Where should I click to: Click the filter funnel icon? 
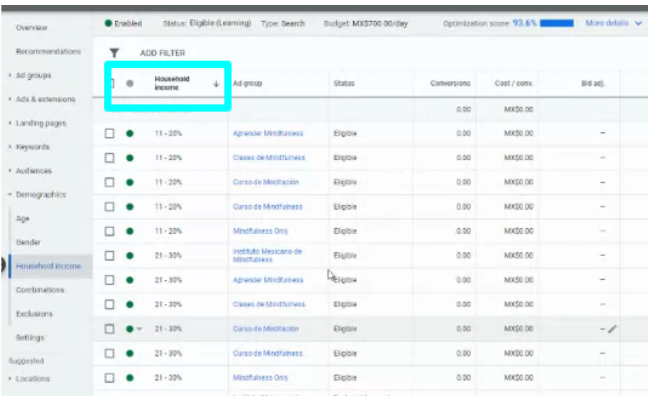click(114, 53)
